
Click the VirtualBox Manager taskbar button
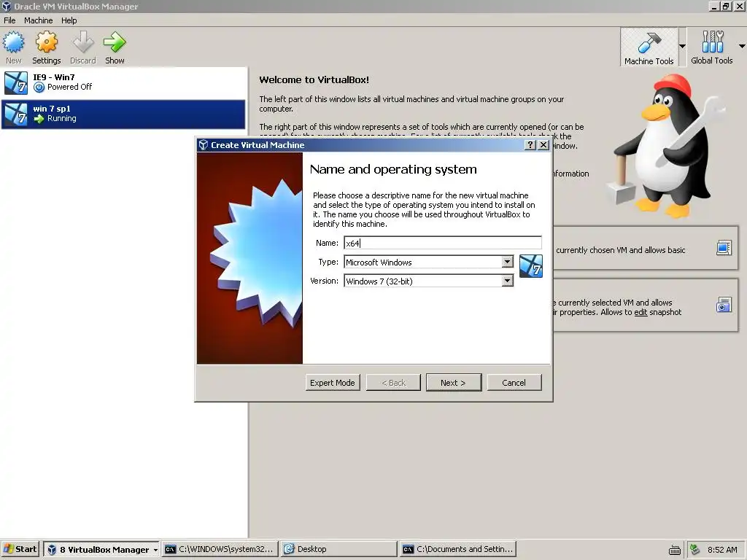[102, 550]
